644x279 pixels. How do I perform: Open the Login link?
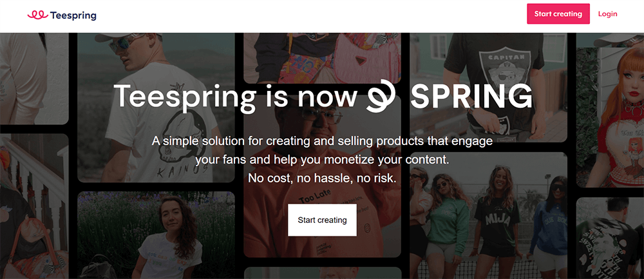607,14
